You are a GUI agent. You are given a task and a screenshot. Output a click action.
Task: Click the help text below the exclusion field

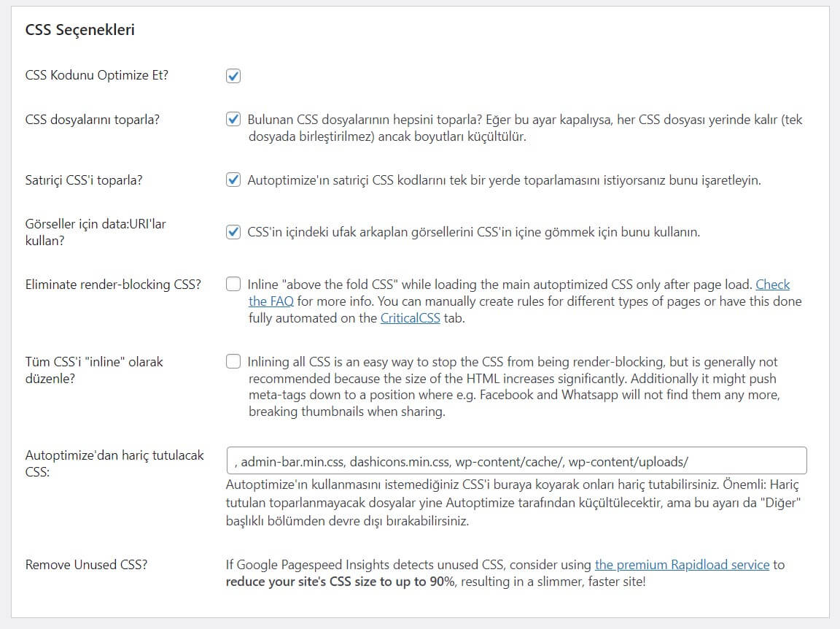tap(513, 503)
